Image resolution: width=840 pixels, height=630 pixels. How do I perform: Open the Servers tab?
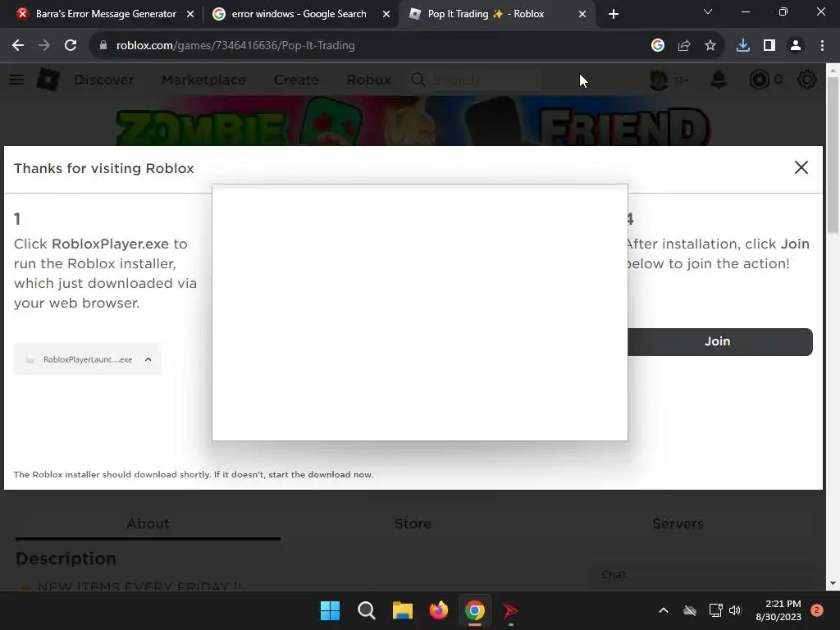tap(678, 524)
